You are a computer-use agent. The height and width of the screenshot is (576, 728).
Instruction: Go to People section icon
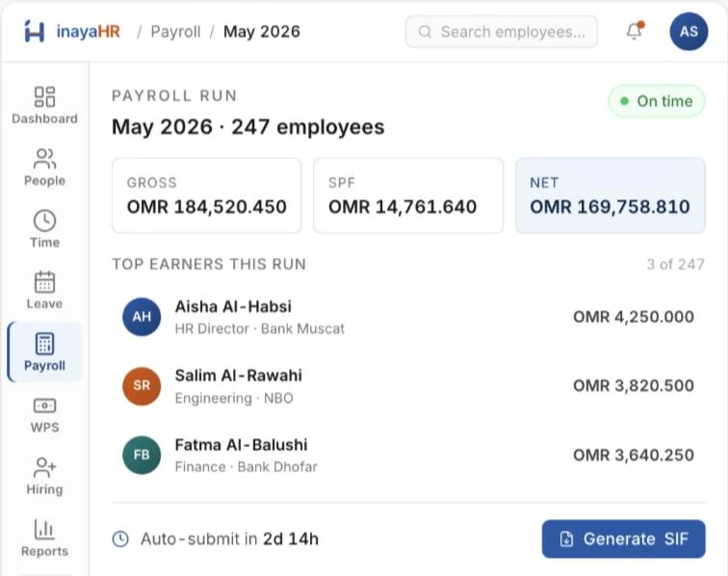pyautogui.click(x=44, y=159)
